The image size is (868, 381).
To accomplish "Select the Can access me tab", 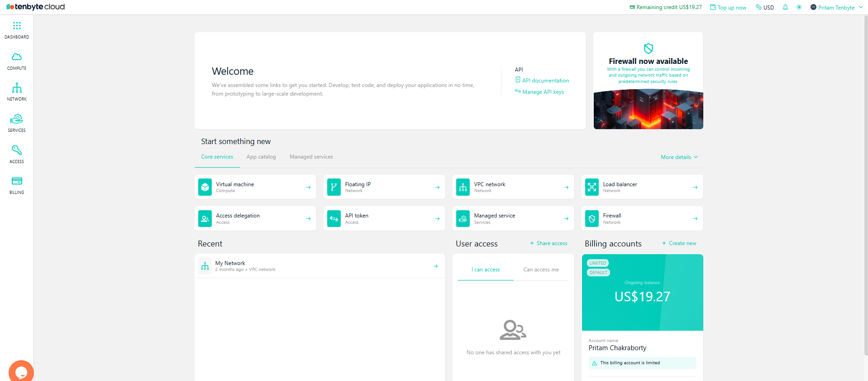I will pyautogui.click(x=541, y=270).
